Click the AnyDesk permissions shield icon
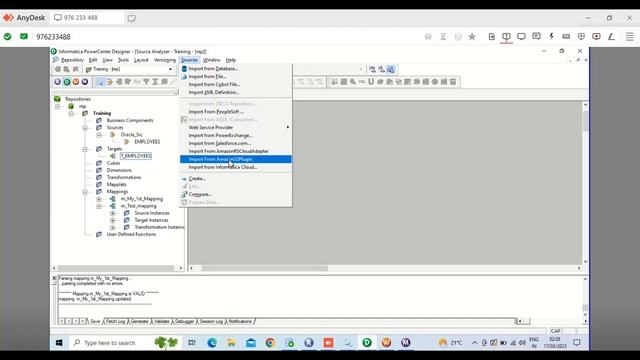Image resolution: width=640 pixels, height=360 pixels. (x=581, y=36)
